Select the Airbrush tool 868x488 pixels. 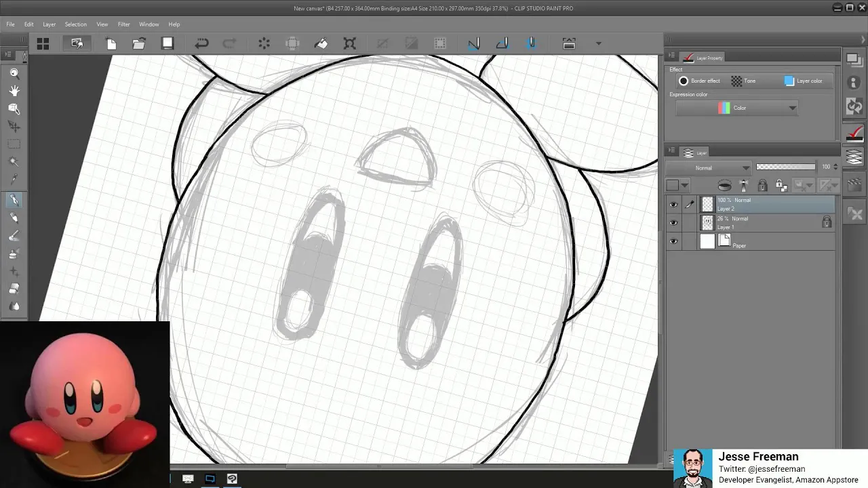(14, 253)
